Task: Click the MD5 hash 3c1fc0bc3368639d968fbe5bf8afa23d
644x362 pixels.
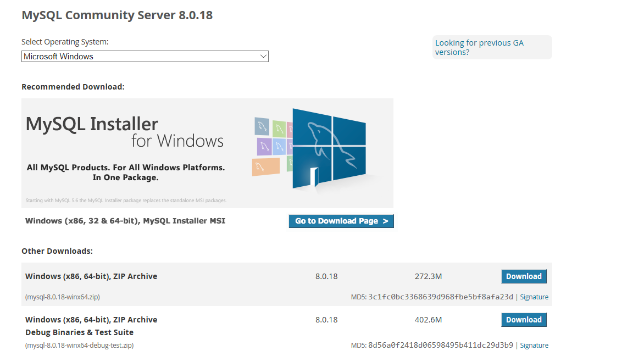Action: [441, 297]
